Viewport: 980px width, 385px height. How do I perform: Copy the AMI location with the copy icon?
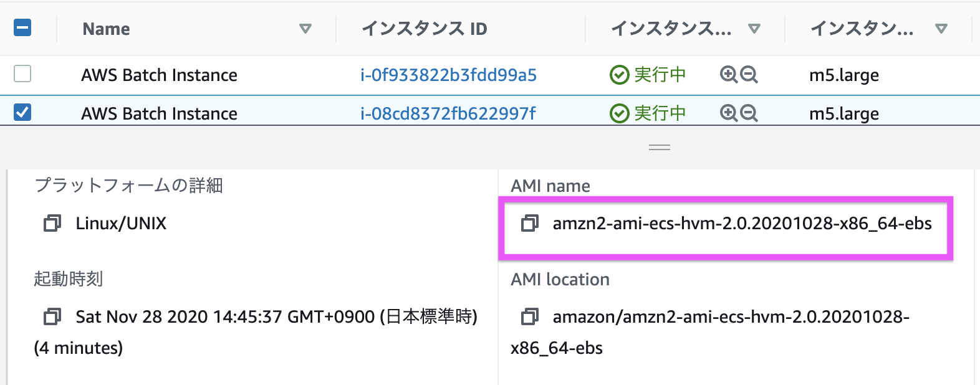click(x=529, y=317)
